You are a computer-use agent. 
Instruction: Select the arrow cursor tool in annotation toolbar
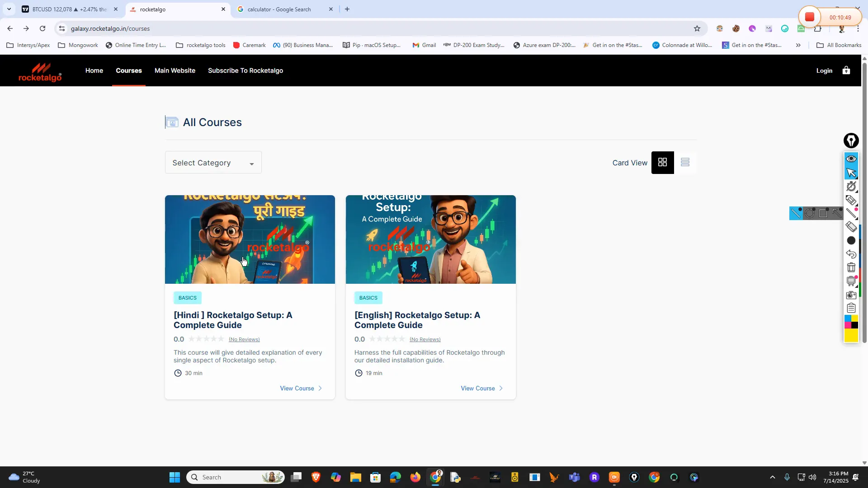pyautogui.click(x=851, y=173)
